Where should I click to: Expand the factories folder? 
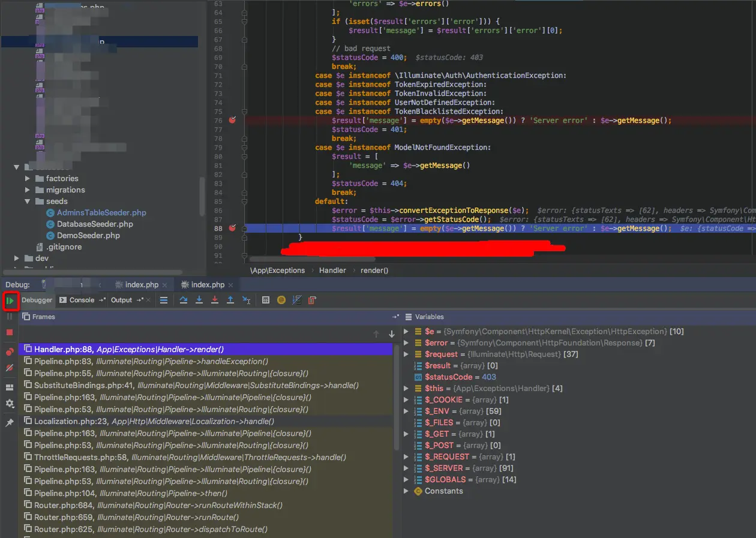click(x=28, y=178)
